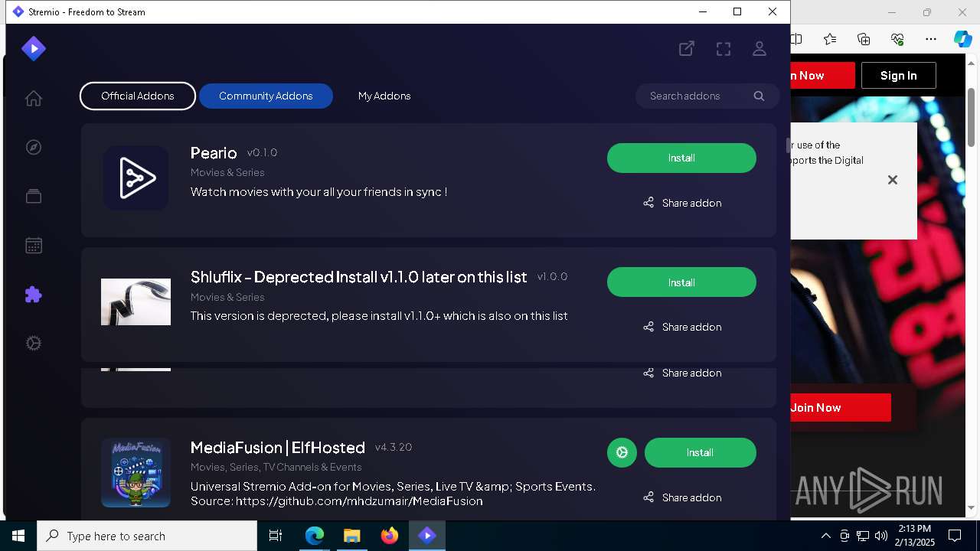Click Stremio icon on taskbar
Screen dimensions: 980x551
pyautogui.click(x=427, y=536)
